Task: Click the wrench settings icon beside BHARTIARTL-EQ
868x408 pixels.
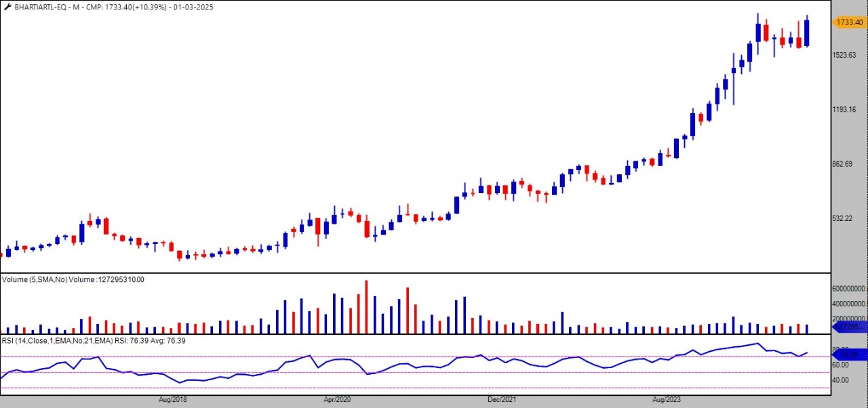Action: [x=7, y=7]
